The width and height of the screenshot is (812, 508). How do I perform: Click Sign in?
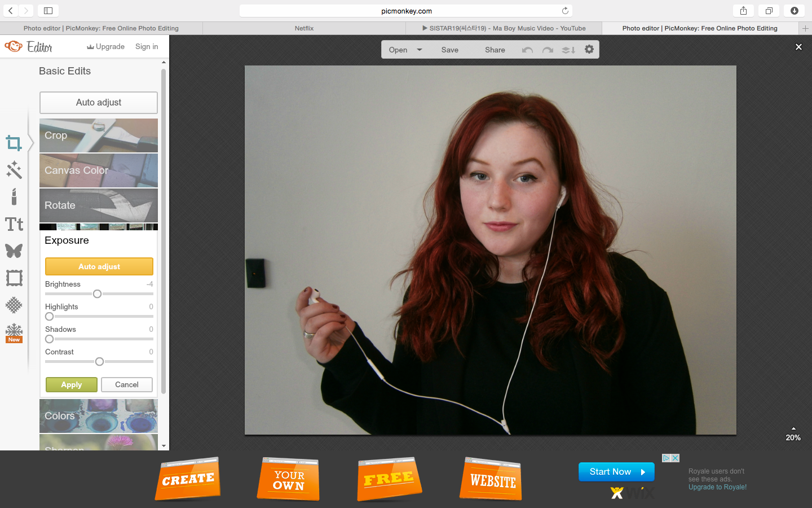(147, 47)
